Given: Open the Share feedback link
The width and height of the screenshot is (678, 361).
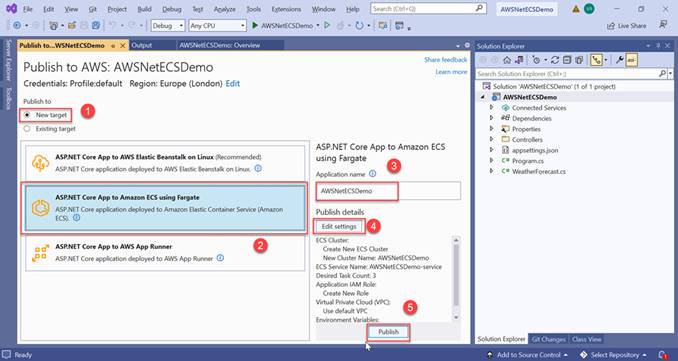Looking at the screenshot, I should (445, 60).
